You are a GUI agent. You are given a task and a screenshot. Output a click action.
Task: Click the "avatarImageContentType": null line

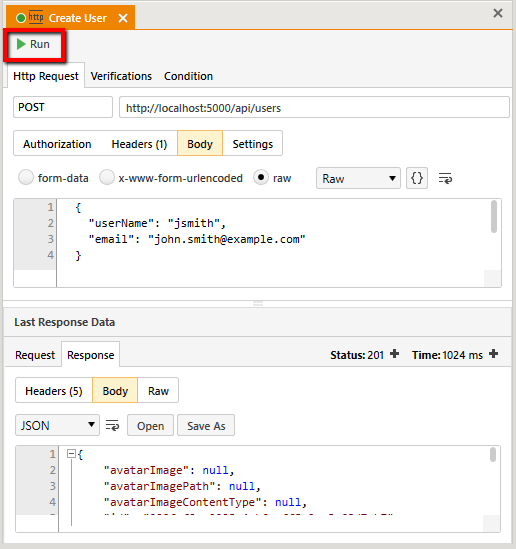coord(205,502)
